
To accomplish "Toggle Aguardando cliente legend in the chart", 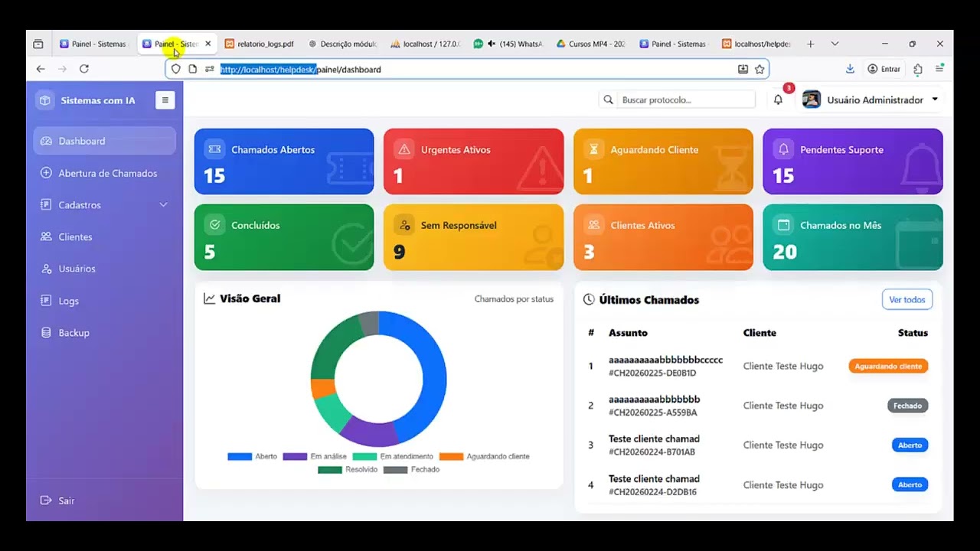I will tap(485, 456).
